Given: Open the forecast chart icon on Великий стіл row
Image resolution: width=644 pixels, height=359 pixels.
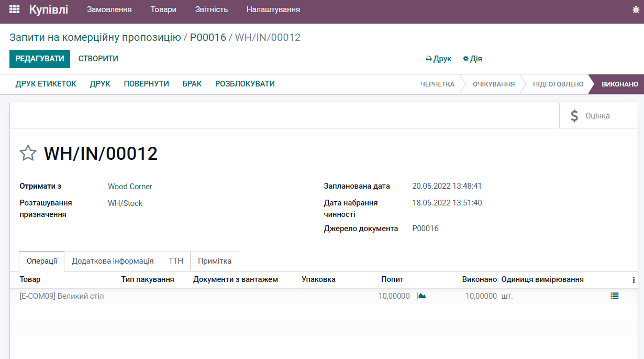Looking at the screenshot, I should coord(422,296).
